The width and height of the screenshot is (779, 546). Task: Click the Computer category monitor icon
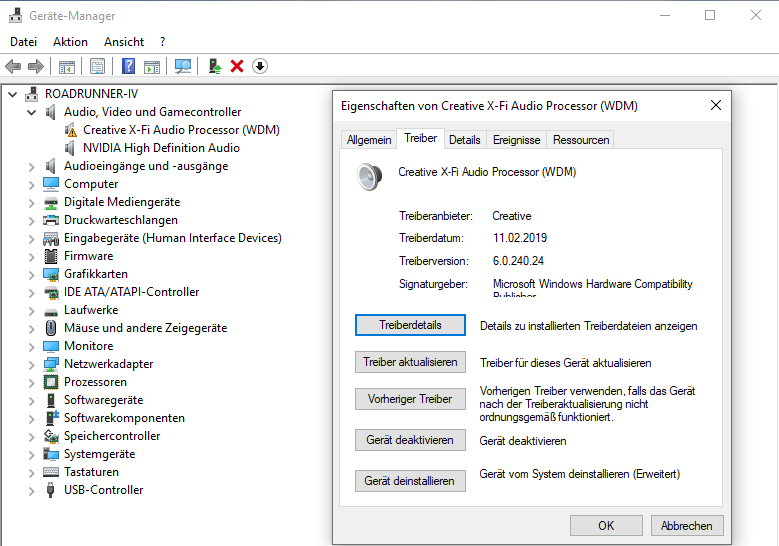tap(51, 184)
